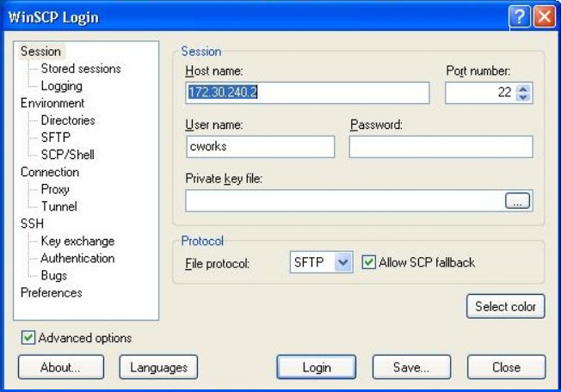Click the Save... button
The height and width of the screenshot is (392, 561).
click(x=411, y=367)
